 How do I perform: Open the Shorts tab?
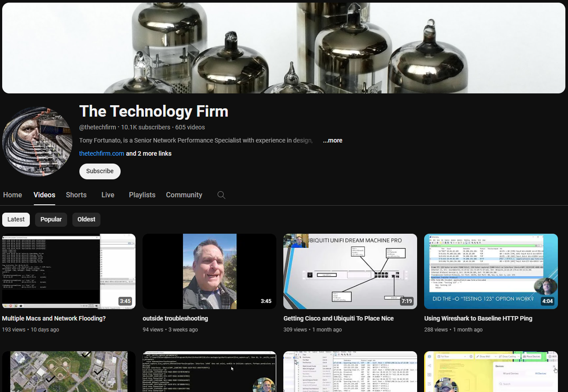[x=76, y=195]
